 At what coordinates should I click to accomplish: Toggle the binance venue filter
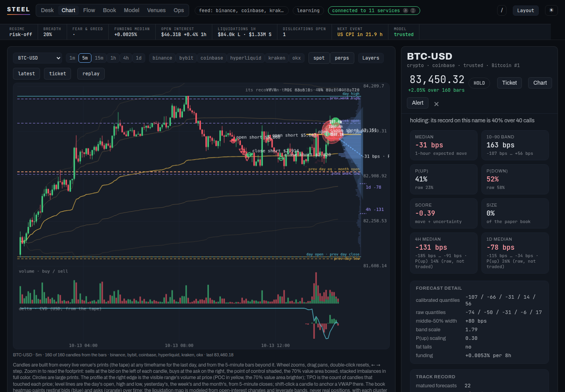point(162,58)
